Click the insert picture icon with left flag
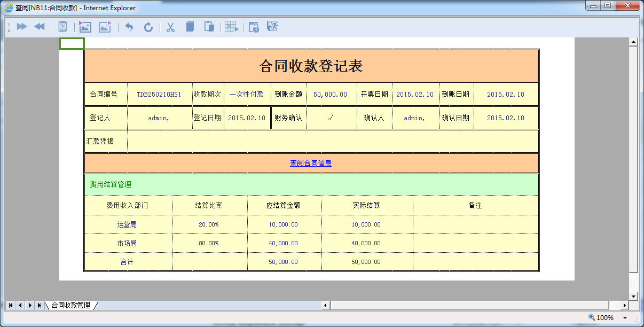 click(85, 27)
